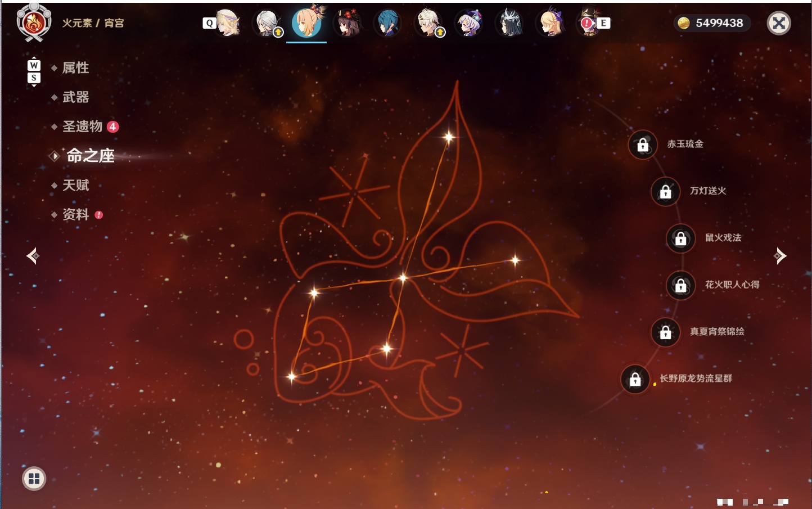Click the Mora coin balance 5499438

tap(712, 23)
